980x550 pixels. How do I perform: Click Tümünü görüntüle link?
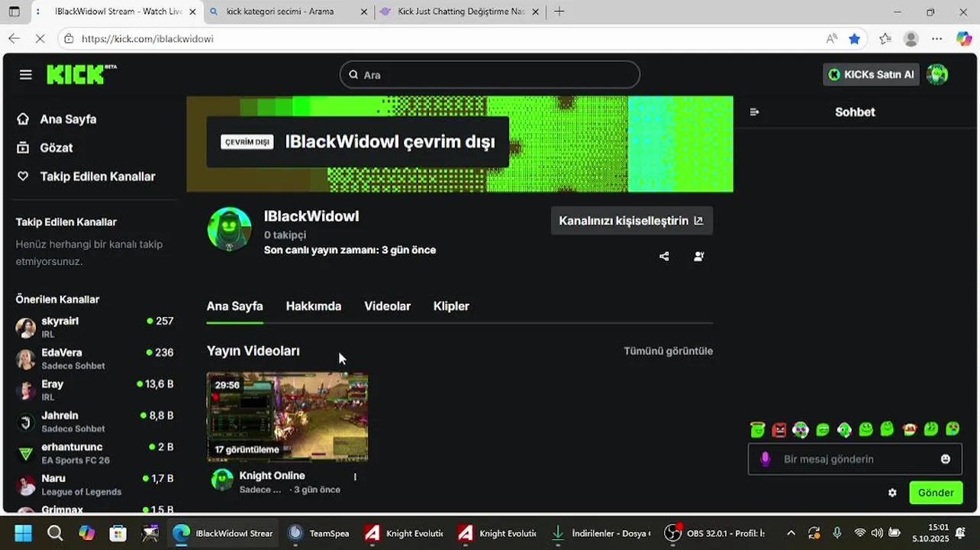coord(669,351)
